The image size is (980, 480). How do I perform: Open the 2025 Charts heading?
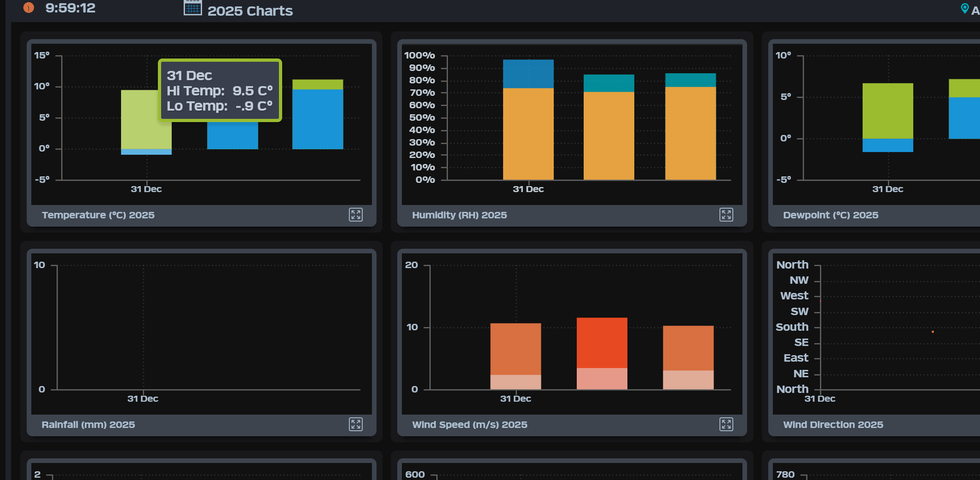pos(250,11)
